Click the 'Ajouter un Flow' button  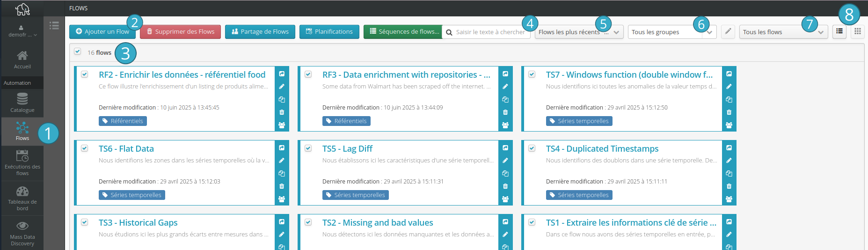click(102, 32)
